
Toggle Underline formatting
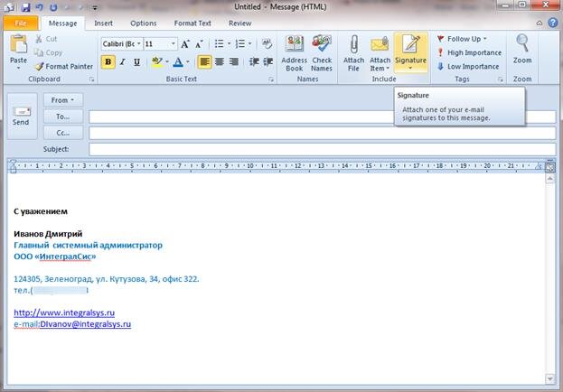[x=136, y=61]
